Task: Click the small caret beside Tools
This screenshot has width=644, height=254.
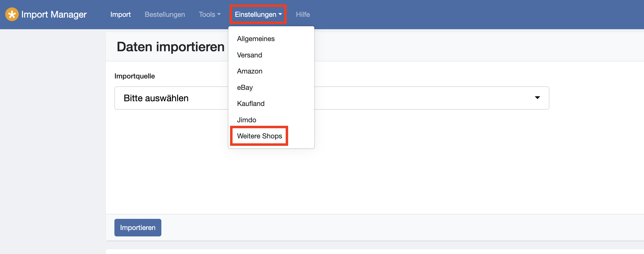Action: [x=219, y=14]
